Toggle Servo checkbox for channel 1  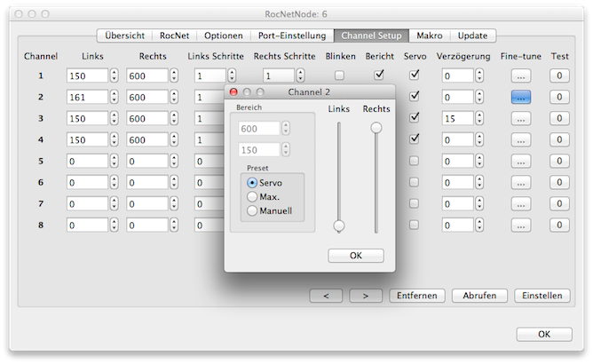coord(414,75)
